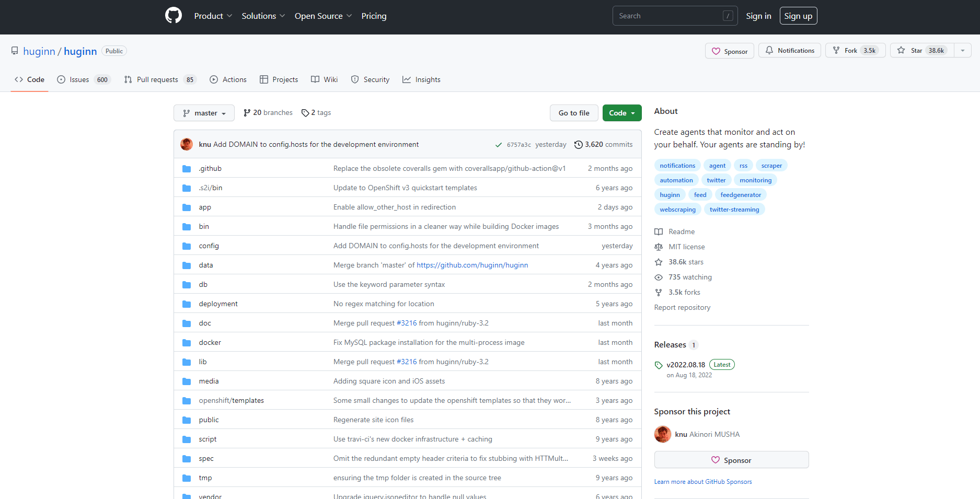Click the commit history clock icon

[578, 144]
